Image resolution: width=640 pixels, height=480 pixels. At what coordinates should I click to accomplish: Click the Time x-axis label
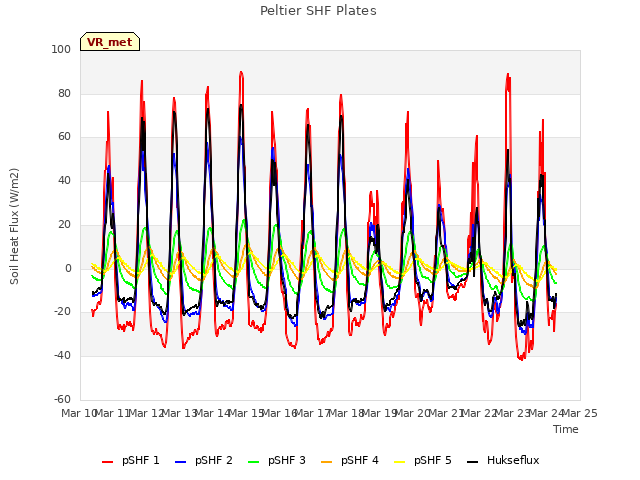pyautogui.click(x=566, y=429)
